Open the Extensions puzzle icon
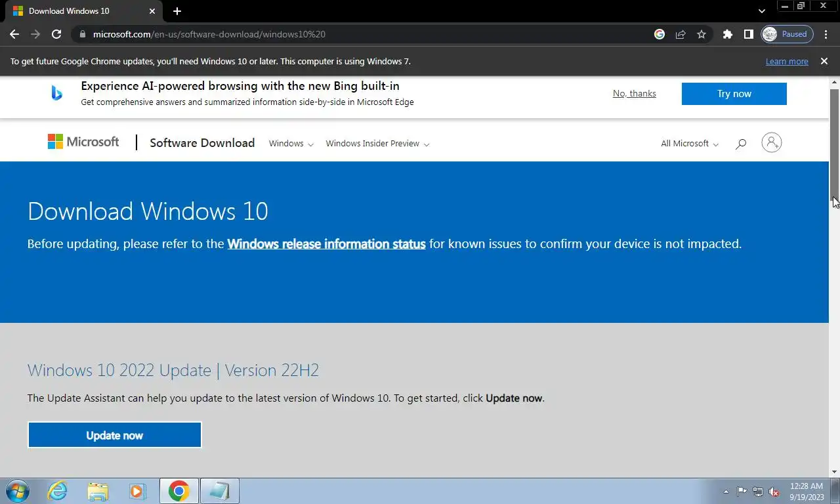 point(727,34)
